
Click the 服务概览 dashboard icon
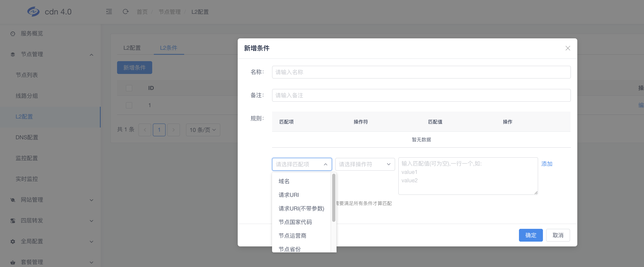click(x=13, y=34)
